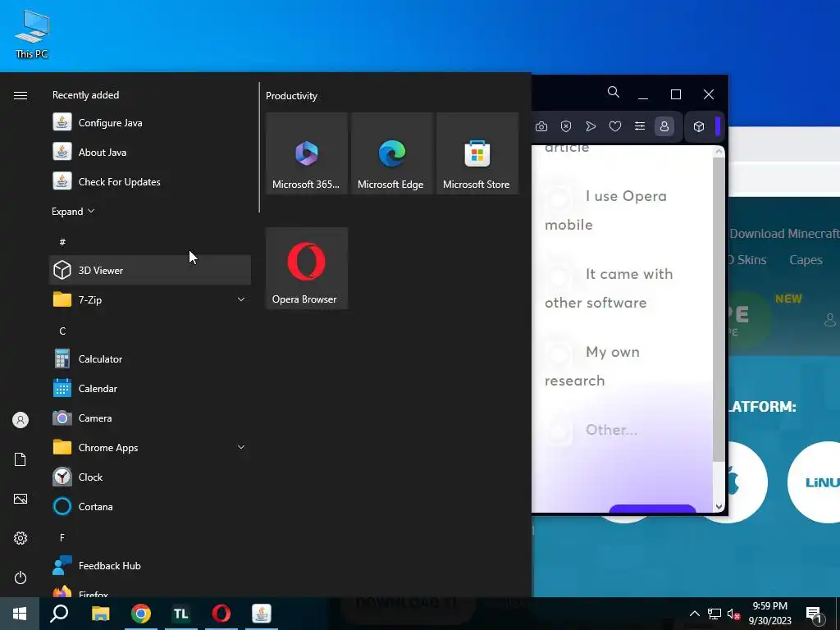Expand the Chrome Apps folder
Screen dimensions: 840x630
coord(150,447)
